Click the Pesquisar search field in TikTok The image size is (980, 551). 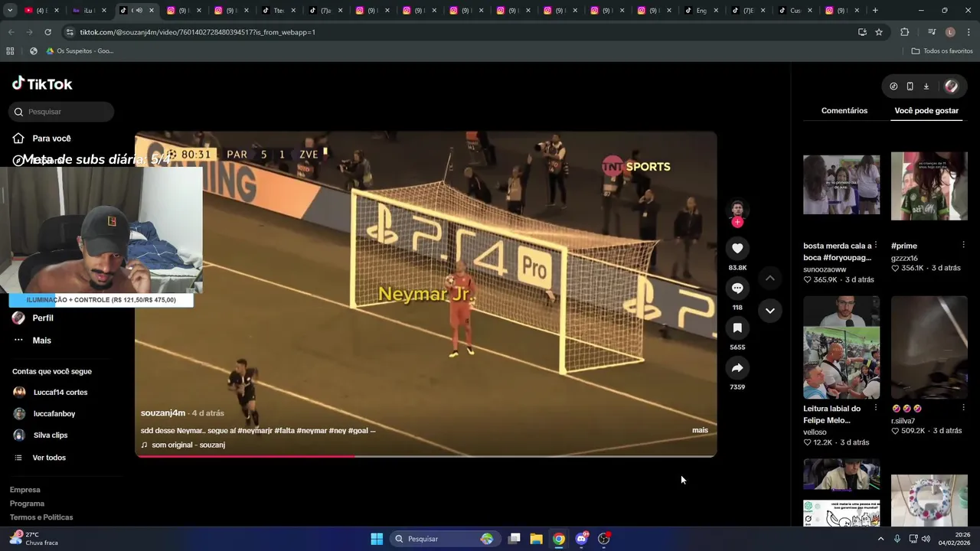pyautogui.click(x=61, y=112)
